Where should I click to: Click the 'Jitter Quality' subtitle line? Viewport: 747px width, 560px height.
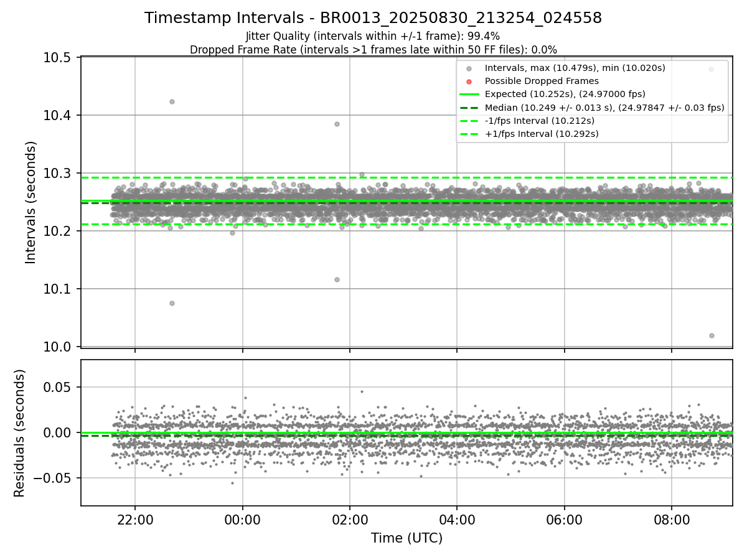[373, 37]
